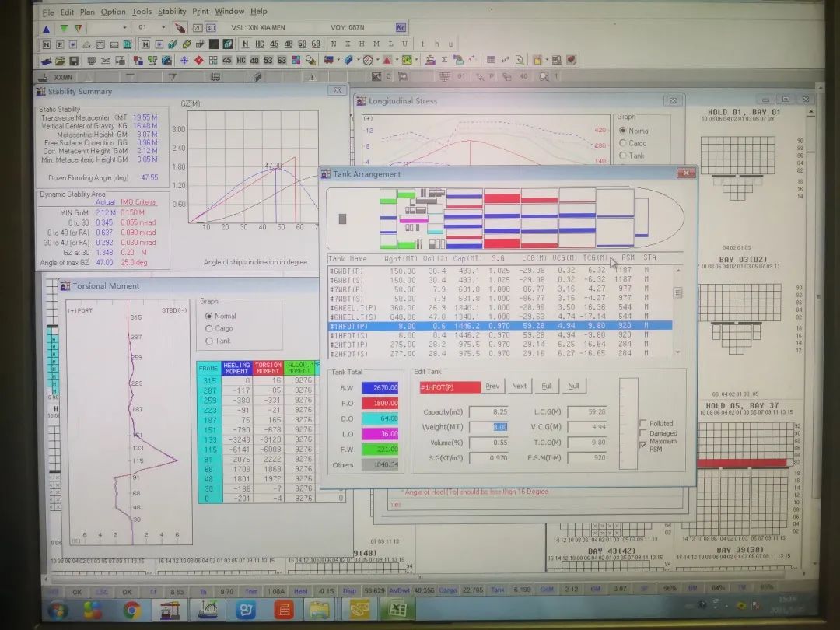The image size is (840, 630).
Task: Click the blue up-triangle toolbar icon
Action: pyautogui.click(x=47, y=28)
